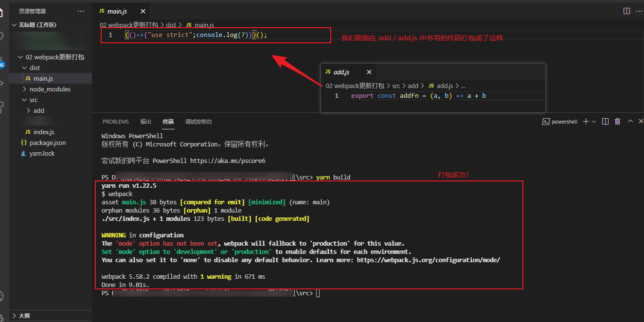
Task: Split the terminal panel
Action: click(605, 122)
